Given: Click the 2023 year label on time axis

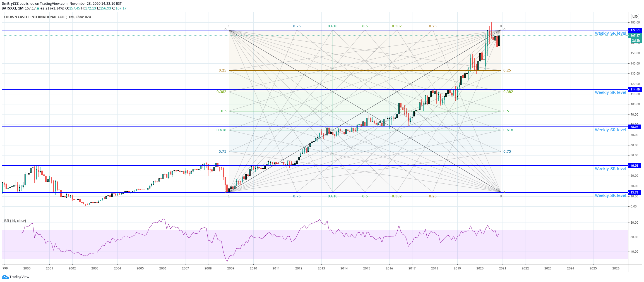Looking at the screenshot, I should coord(548,268).
